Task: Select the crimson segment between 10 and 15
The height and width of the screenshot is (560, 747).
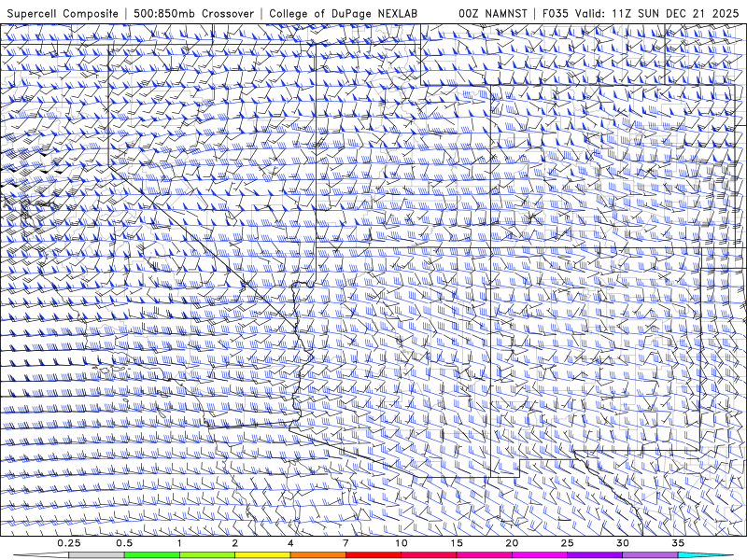Action: coord(429,555)
